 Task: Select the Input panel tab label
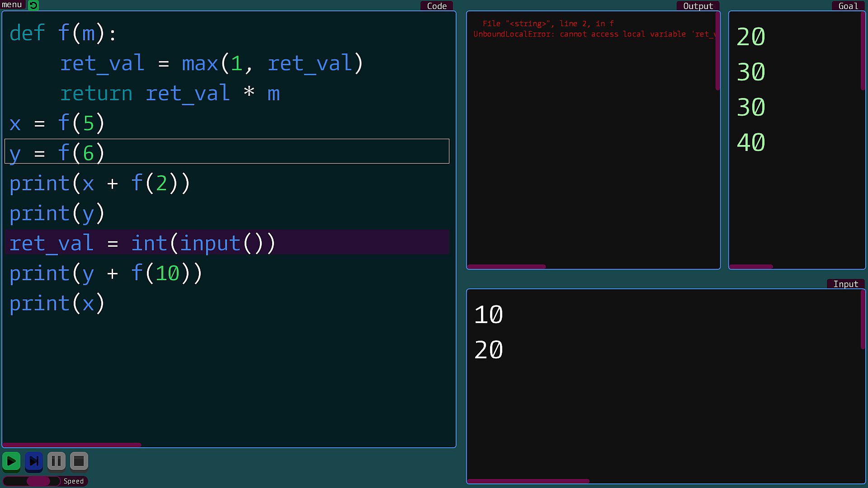pyautogui.click(x=845, y=284)
